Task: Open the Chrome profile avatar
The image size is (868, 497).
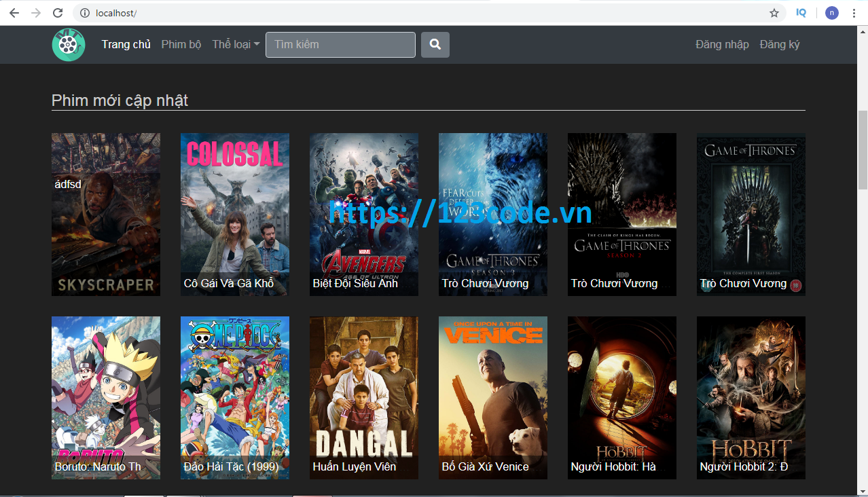Action: [x=831, y=13]
